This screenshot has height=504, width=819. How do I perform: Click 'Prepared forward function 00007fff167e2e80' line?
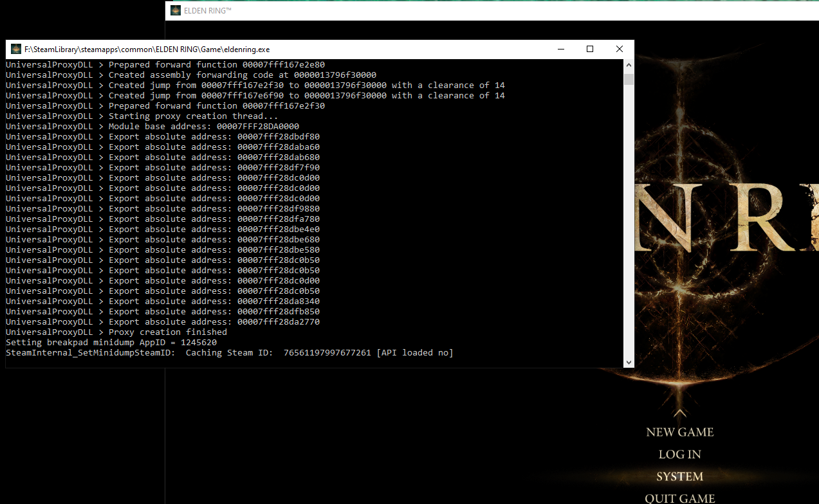[165, 65]
